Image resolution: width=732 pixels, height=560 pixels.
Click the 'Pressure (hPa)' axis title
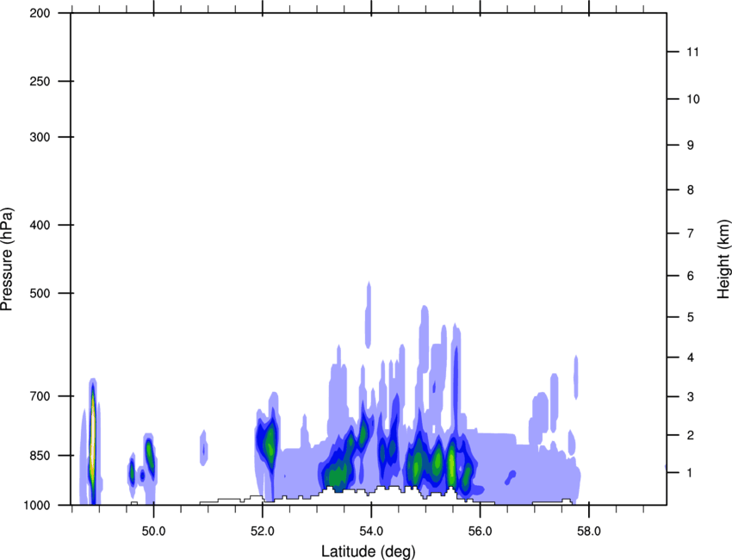[x=7, y=259]
